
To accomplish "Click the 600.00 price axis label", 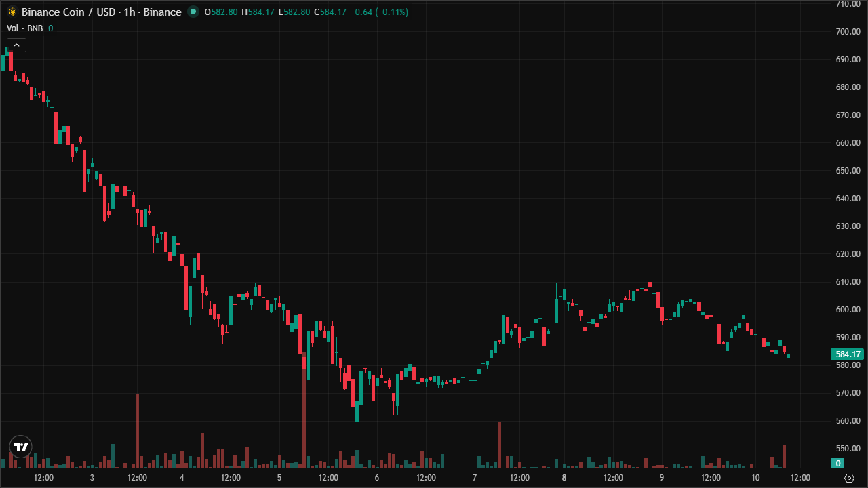I will (848, 310).
